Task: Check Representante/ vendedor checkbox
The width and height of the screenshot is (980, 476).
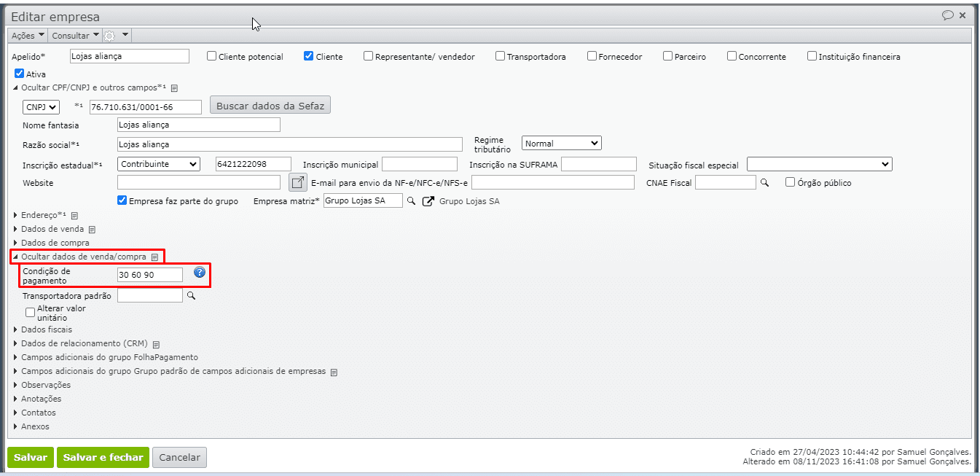Action: point(369,56)
